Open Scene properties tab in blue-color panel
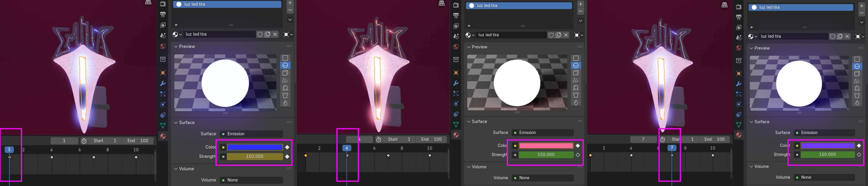 163,35
